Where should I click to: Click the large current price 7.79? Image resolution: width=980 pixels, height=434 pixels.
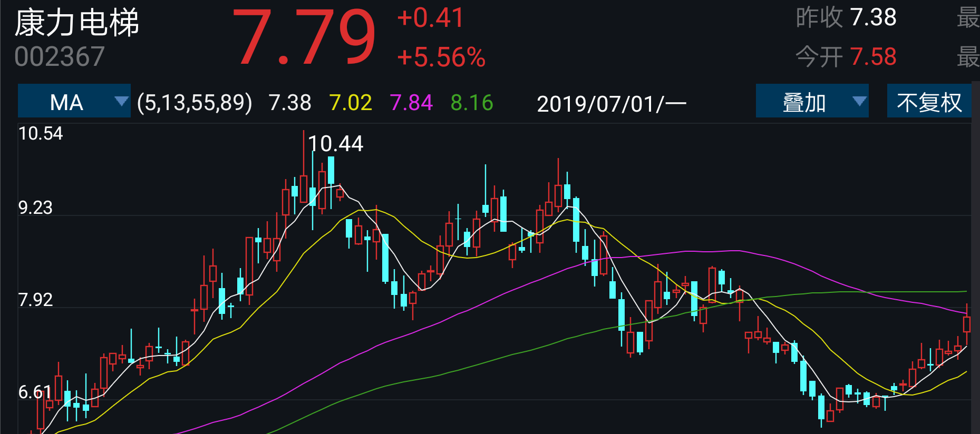[x=304, y=38]
